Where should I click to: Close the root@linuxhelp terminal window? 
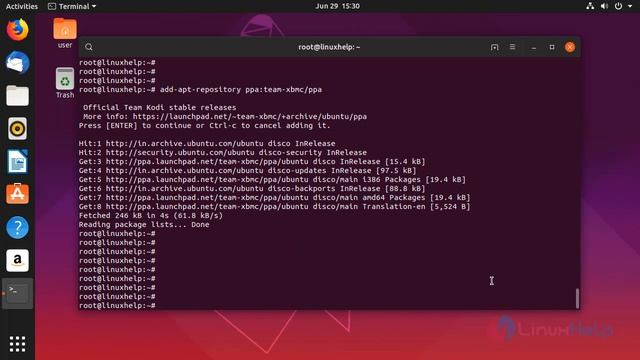tap(570, 47)
